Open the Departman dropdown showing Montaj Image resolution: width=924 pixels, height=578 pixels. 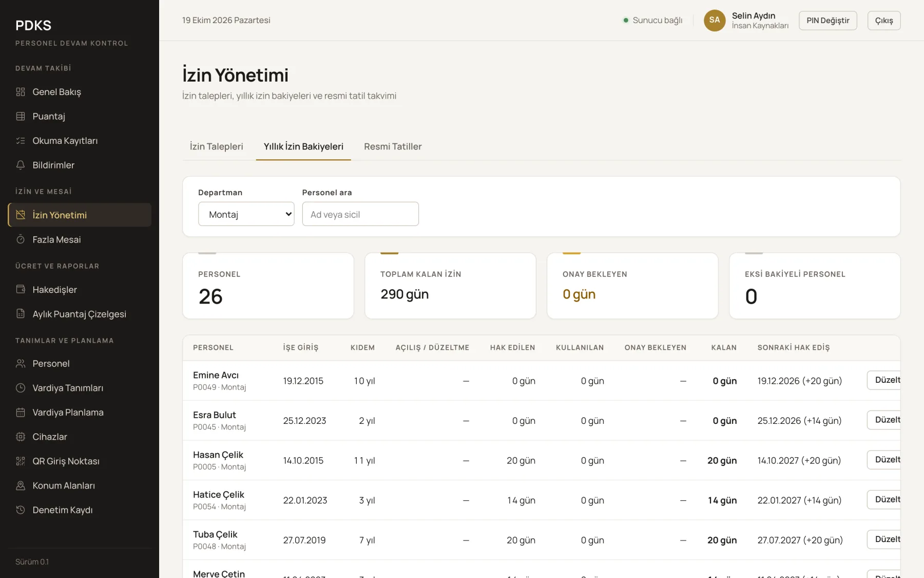pyautogui.click(x=246, y=214)
